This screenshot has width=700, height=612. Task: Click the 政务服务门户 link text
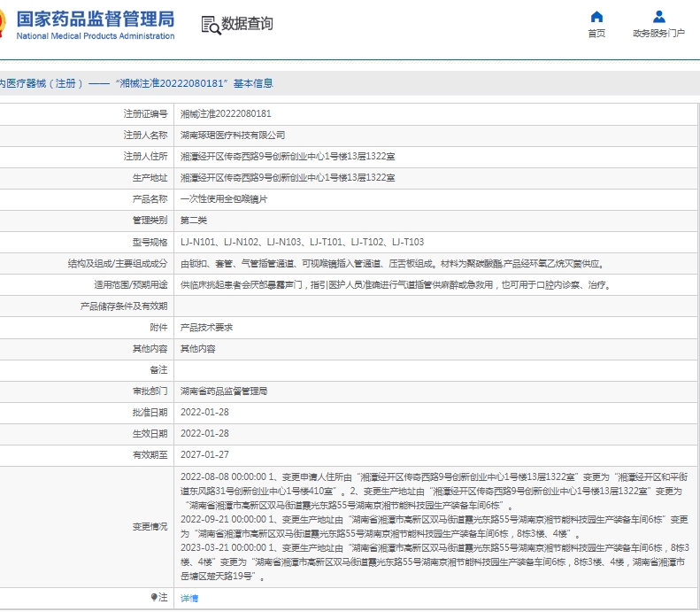click(x=659, y=34)
